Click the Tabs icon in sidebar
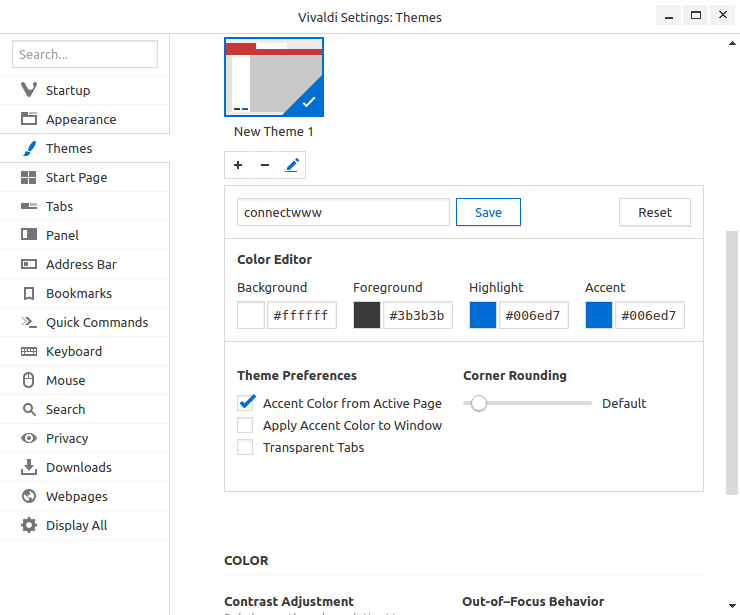 coord(29,206)
